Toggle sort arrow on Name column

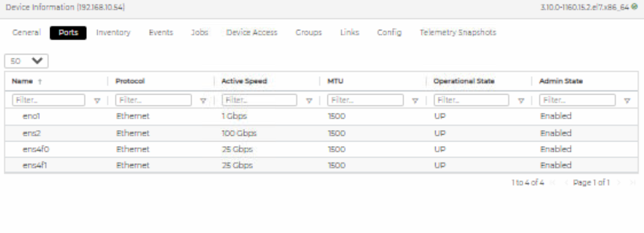pyautogui.click(x=40, y=81)
